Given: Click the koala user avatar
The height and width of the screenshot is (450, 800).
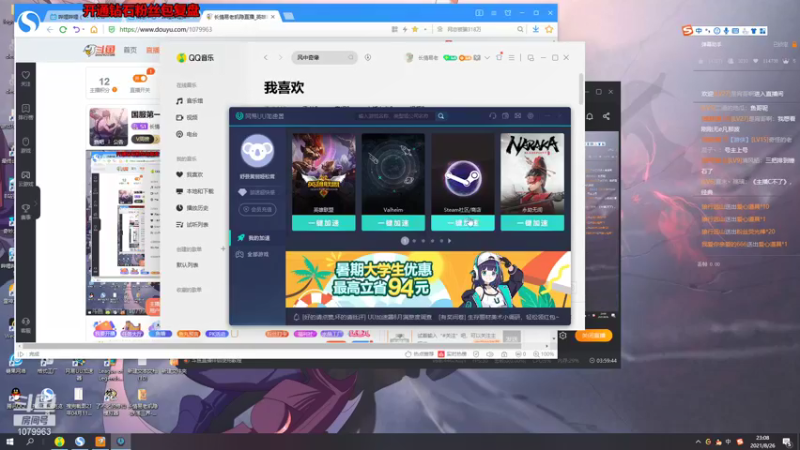Looking at the screenshot, I should coord(257,151).
